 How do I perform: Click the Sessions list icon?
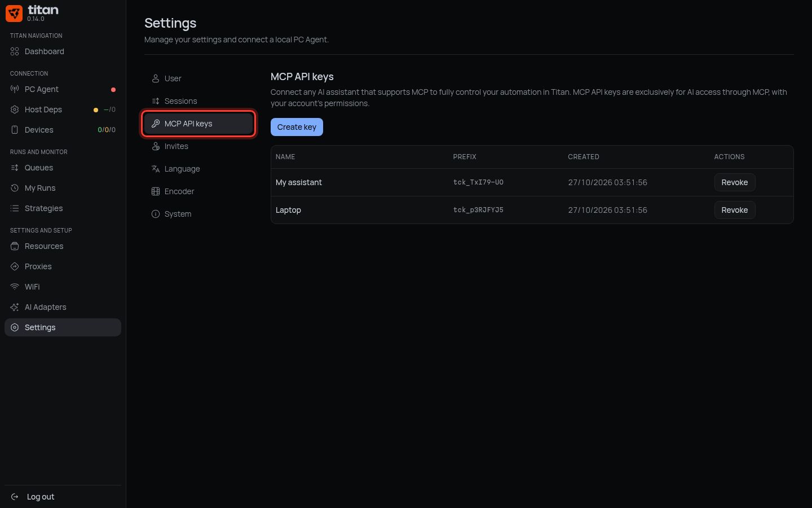tap(156, 101)
